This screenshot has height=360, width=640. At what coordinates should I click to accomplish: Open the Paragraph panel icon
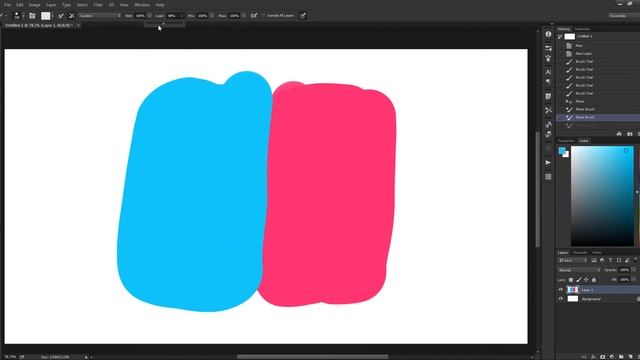(x=548, y=82)
